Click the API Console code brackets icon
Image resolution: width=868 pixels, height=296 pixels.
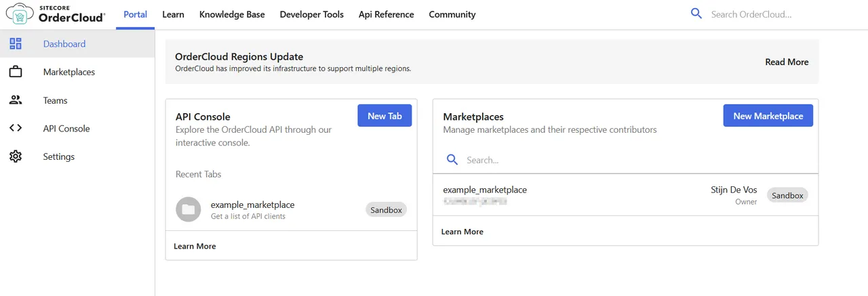[16, 128]
